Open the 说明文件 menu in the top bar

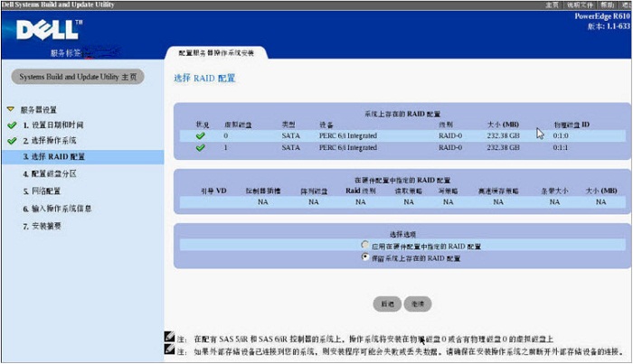click(580, 5)
